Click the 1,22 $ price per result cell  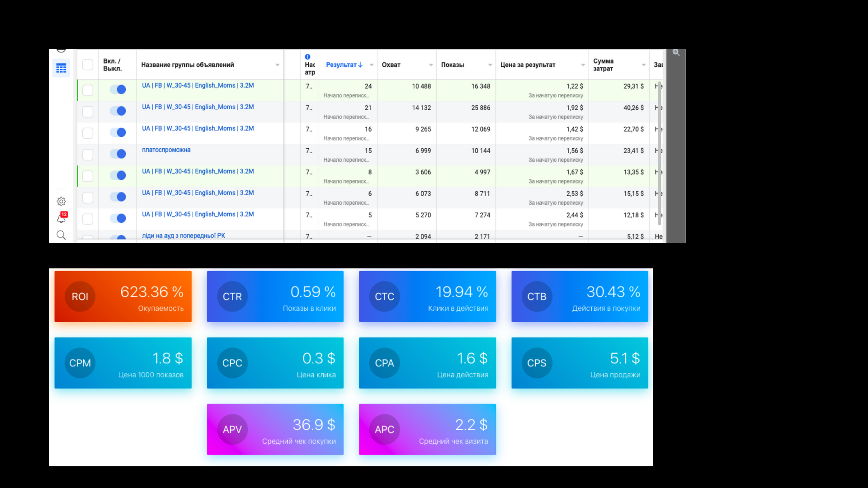[x=575, y=86]
